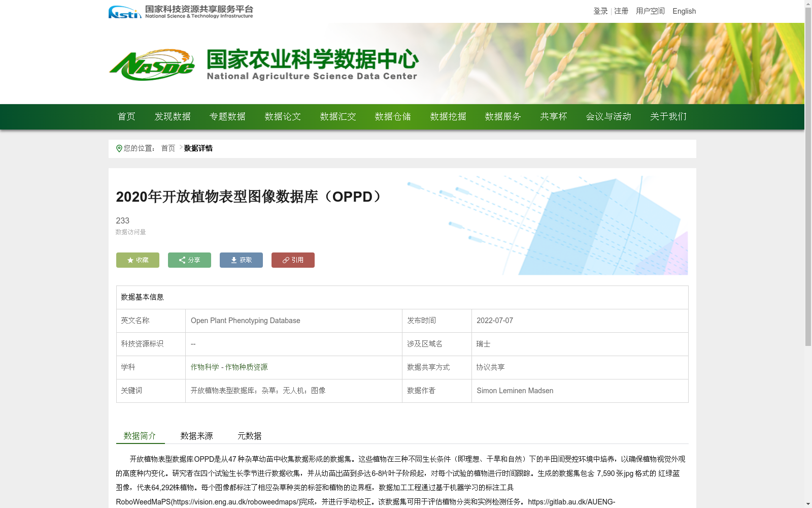This screenshot has height=508, width=812.
Task: Click the 数据基本信息 table header
Action: [402, 298]
